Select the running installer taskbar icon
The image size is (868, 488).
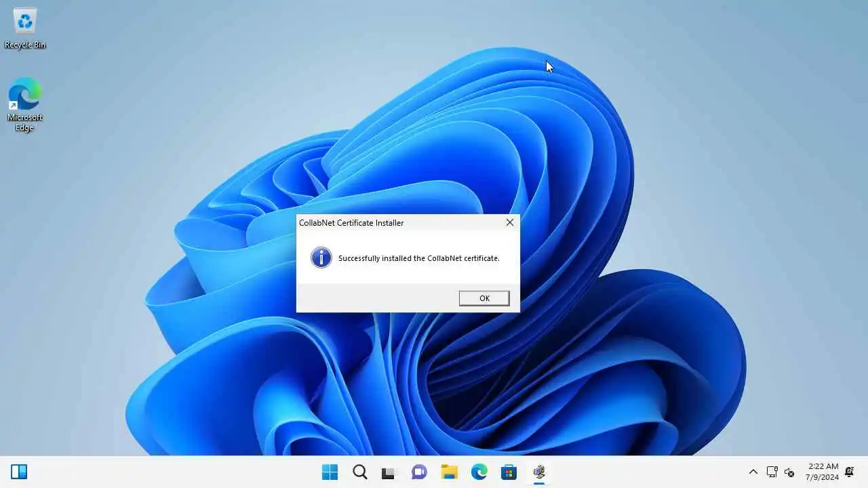click(539, 472)
